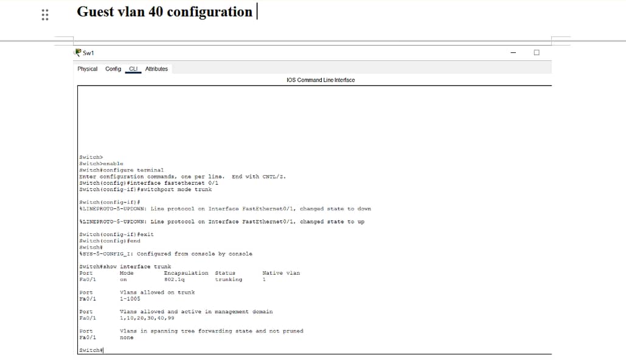The height and width of the screenshot is (364, 626).
Task: Click the LINEPROTO message ending 'state to down'
Action: pyautogui.click(x=225, y=209)
